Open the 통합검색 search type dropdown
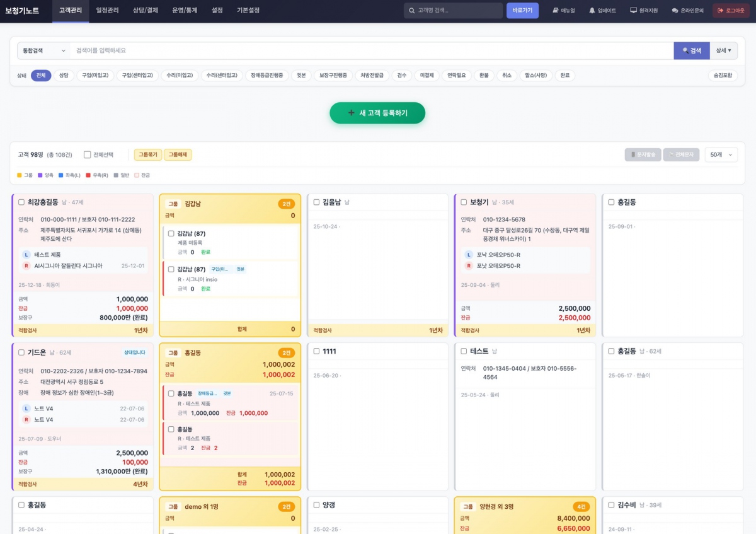This screenshot has width=756, height=534. [x=43, y=50]
